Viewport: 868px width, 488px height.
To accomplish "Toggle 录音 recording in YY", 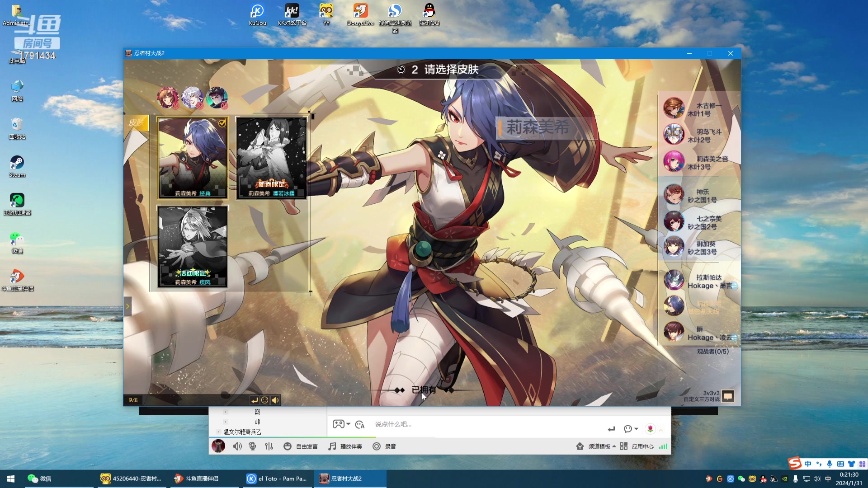I will tap(384, 446).
